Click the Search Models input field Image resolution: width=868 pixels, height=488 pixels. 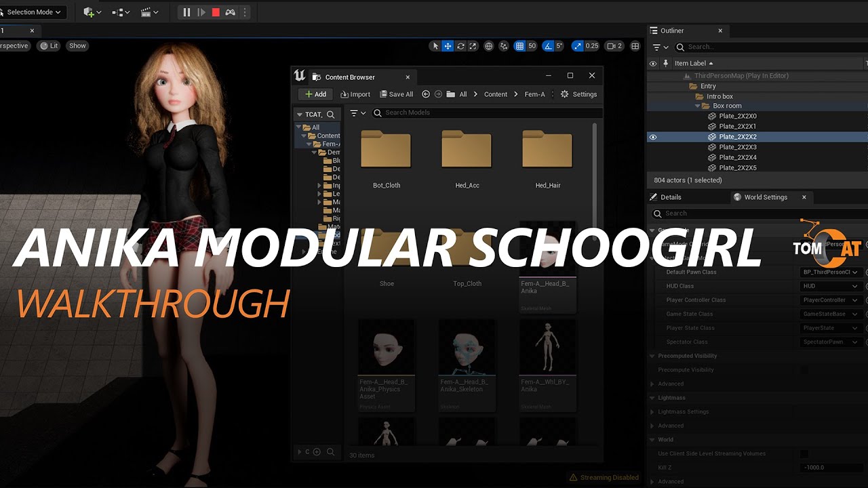coord(486,113)
